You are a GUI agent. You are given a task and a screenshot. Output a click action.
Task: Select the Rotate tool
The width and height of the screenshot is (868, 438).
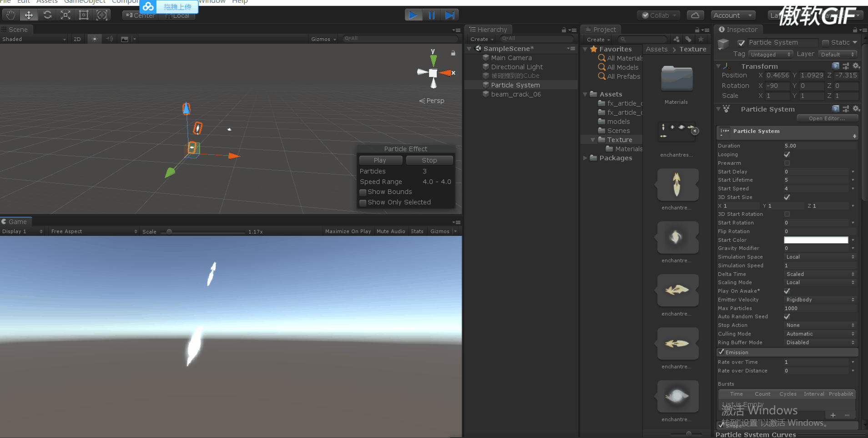pos(47,15)
